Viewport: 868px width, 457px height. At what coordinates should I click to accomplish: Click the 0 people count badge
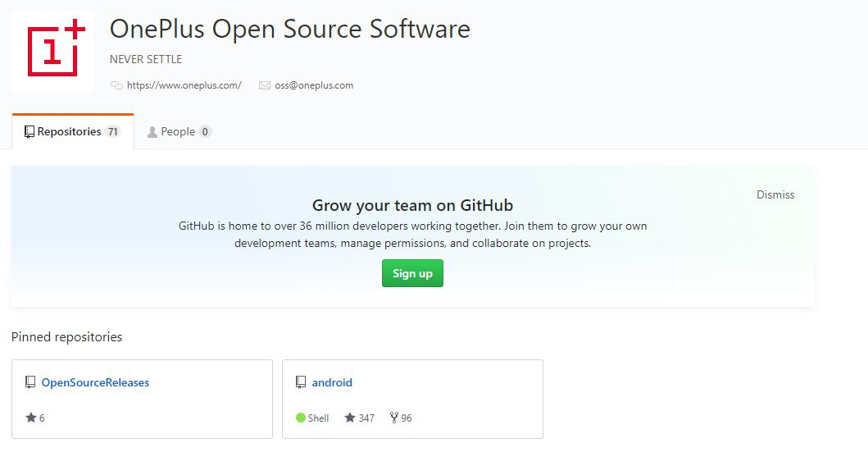tap(205, 132)
